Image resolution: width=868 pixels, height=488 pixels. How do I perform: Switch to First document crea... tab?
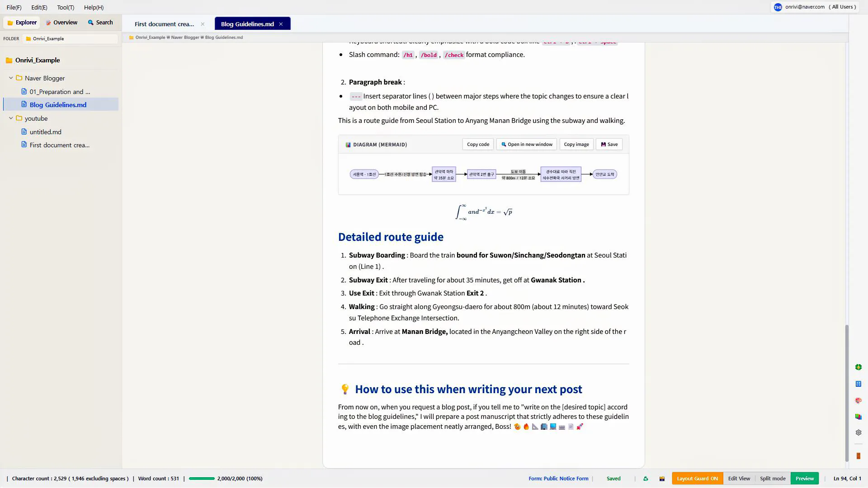[x=164, y=24]
